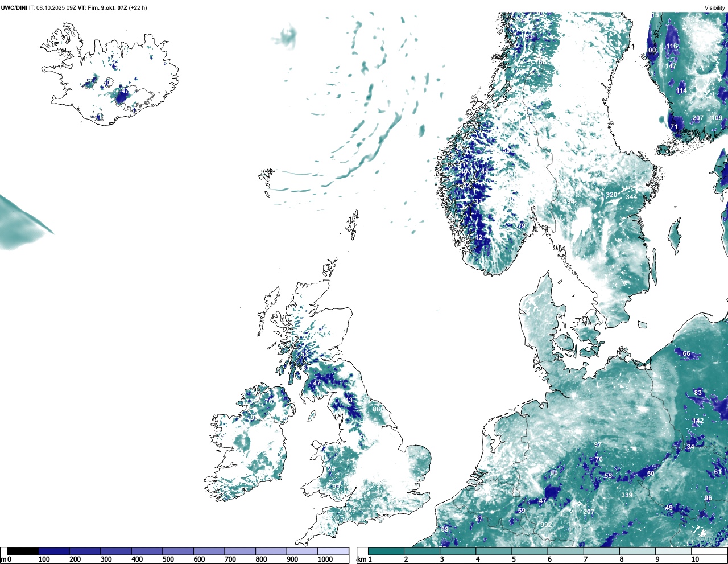
Task: Pick the 400–500 m legend color block
Action: tap(147, 551)
